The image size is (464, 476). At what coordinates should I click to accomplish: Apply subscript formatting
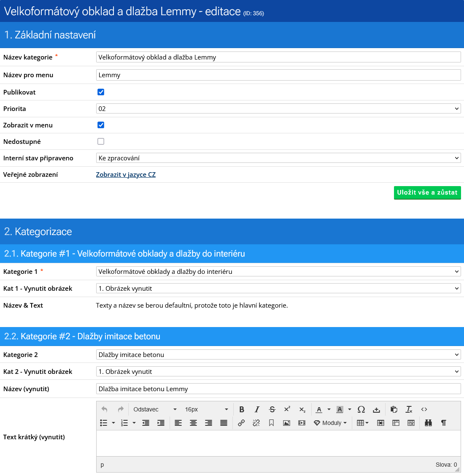pyautogui.click(x=302, y=409)
